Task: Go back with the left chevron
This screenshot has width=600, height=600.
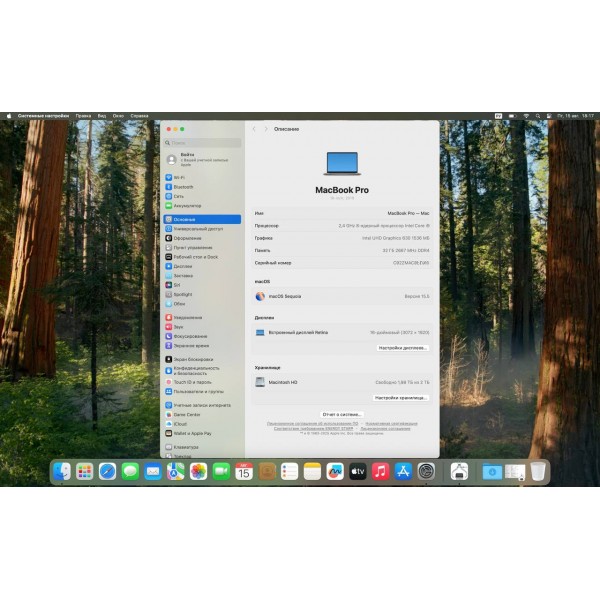Action: (x=254, y=129)
